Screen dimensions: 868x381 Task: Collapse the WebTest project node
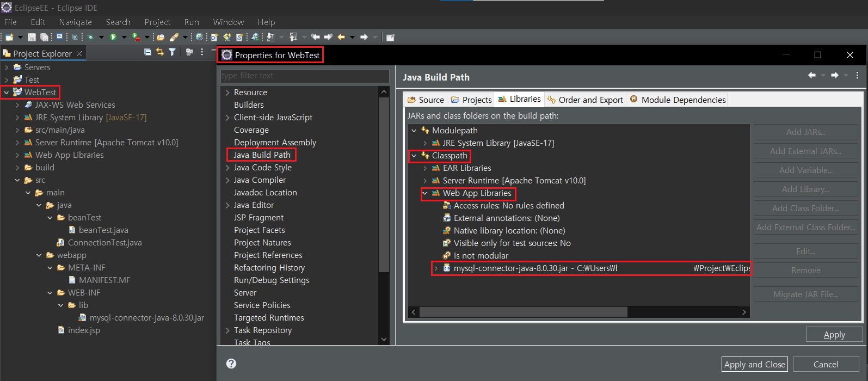pos(7,93)
